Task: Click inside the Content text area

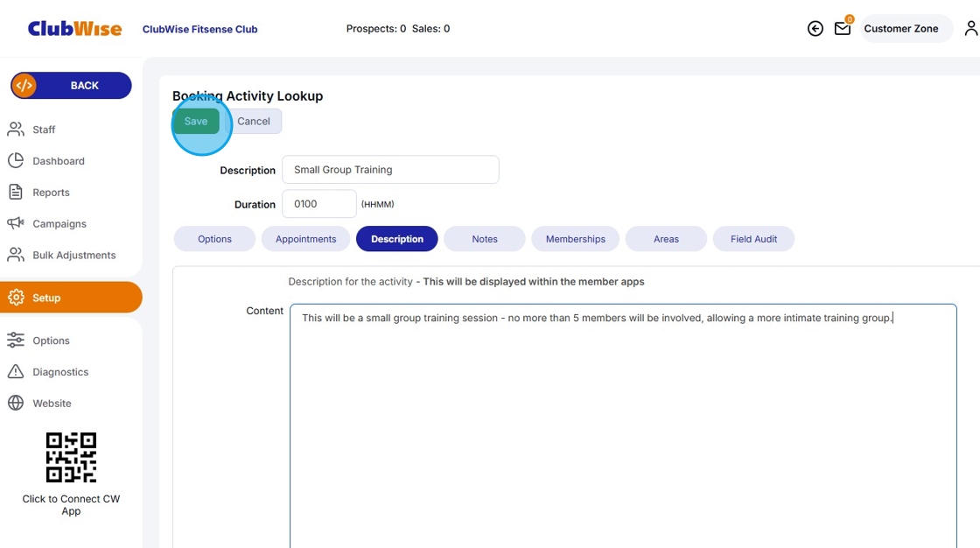Action: (x=623, y=426)
